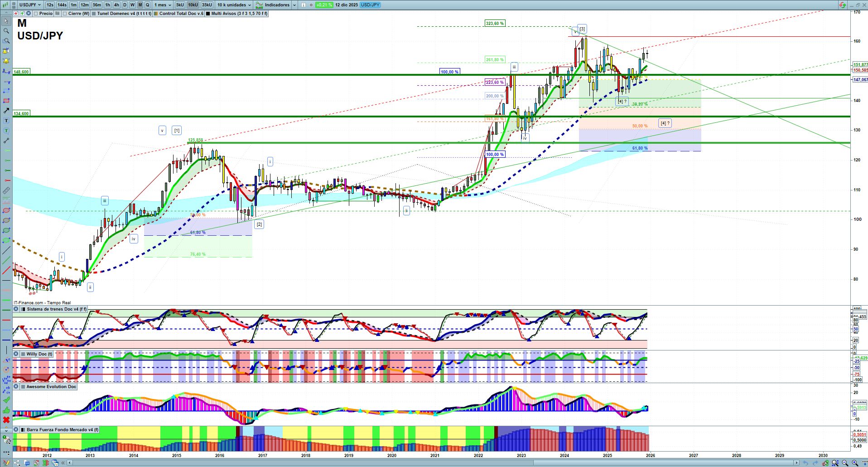868x467 pixels.
Task: Select the text annotation tool
Action: [6, 121]
